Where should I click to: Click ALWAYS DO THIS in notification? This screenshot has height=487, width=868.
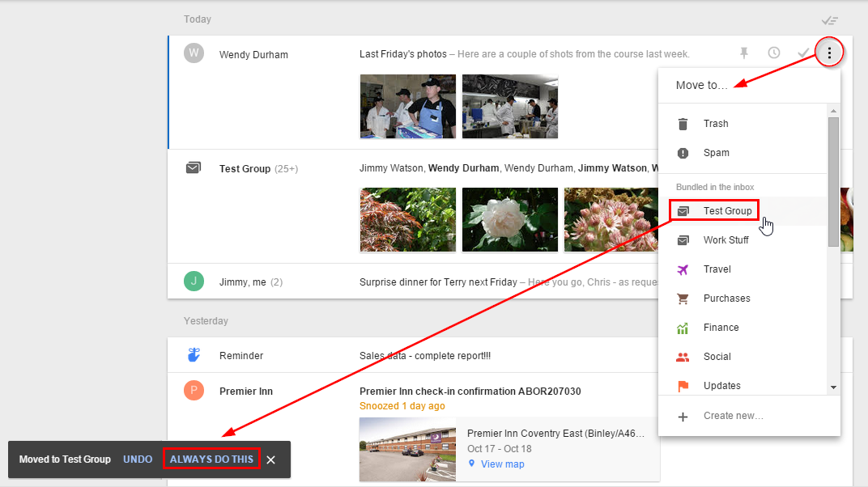coord(211,459)
